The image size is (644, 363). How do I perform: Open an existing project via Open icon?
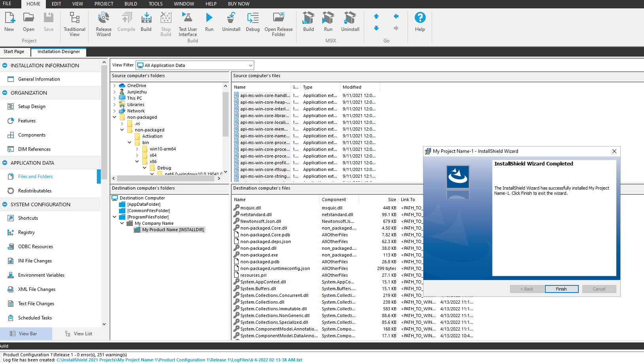click(28, 22)
